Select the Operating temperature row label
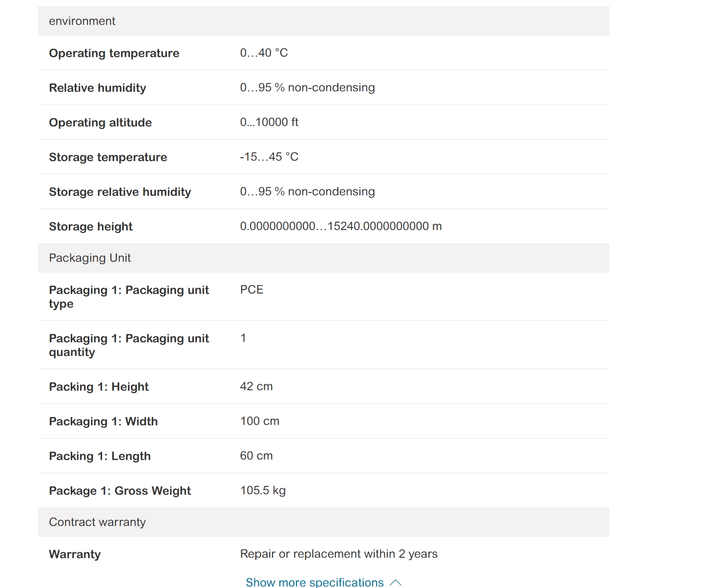The image size is (715, 588). click(114, 53)
